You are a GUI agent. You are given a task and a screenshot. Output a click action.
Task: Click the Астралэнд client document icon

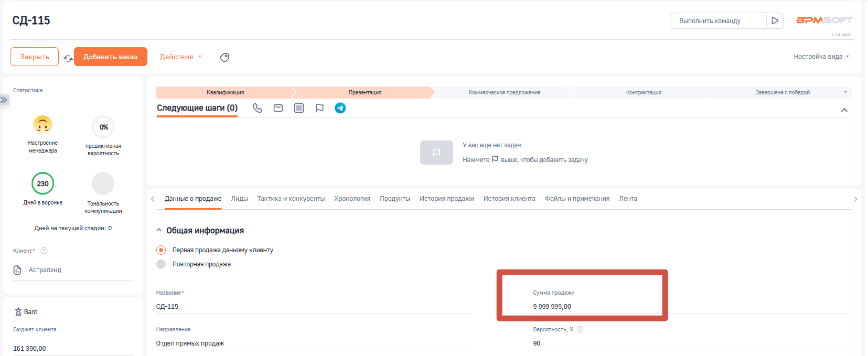tap(17, 270)
